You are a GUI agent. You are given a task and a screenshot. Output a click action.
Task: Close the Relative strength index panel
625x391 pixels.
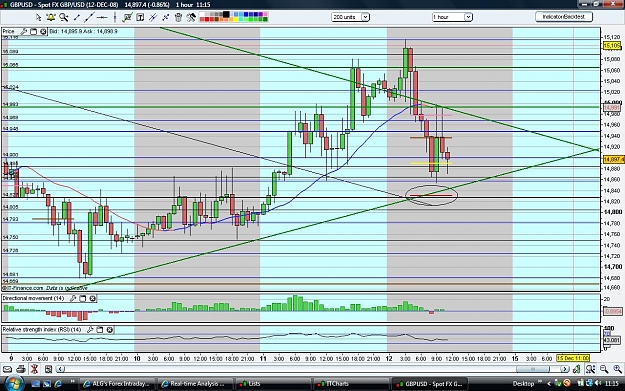pos(110,330)
